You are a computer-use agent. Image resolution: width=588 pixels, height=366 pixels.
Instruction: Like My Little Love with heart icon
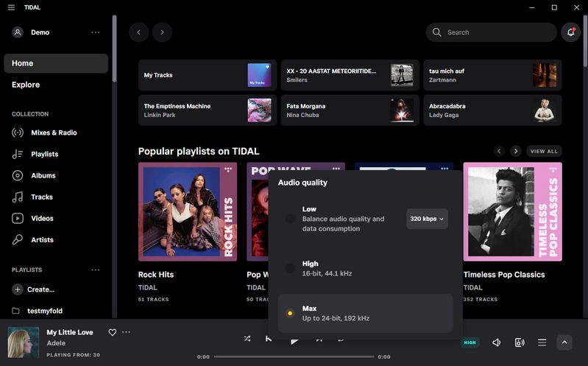coord(112,332)
